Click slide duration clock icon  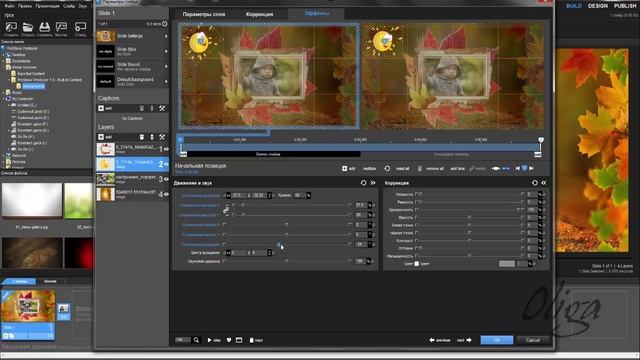coord(164,24)
